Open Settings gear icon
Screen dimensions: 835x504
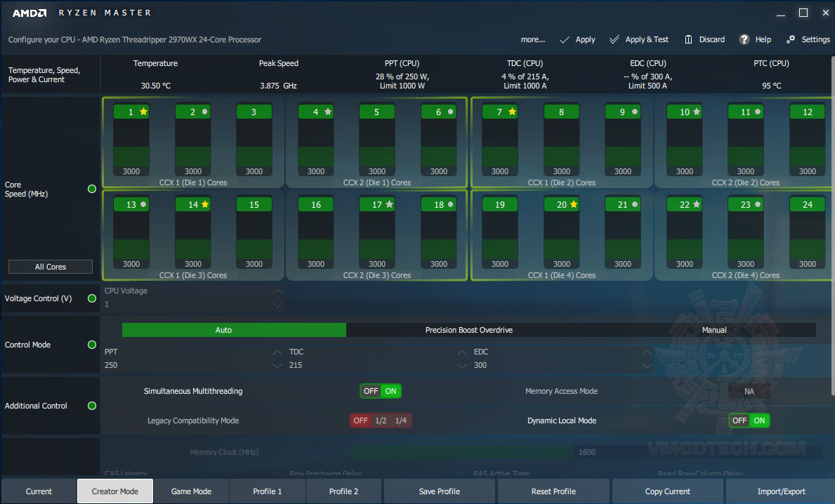[791, 39]
